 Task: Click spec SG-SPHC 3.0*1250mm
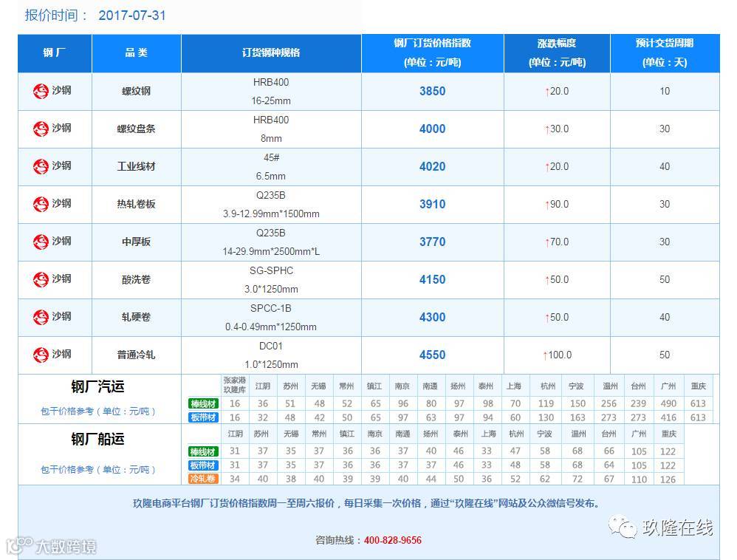(271, 280)
